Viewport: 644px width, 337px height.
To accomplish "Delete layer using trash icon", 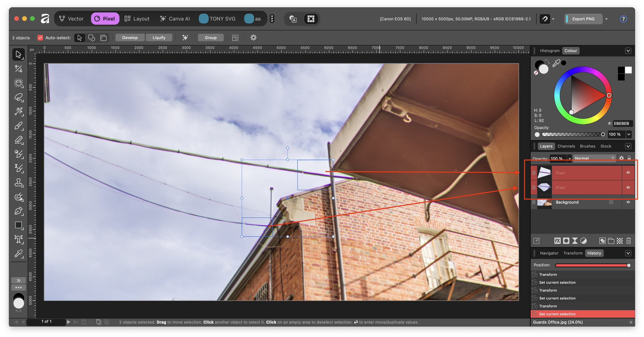I will 629,241.
